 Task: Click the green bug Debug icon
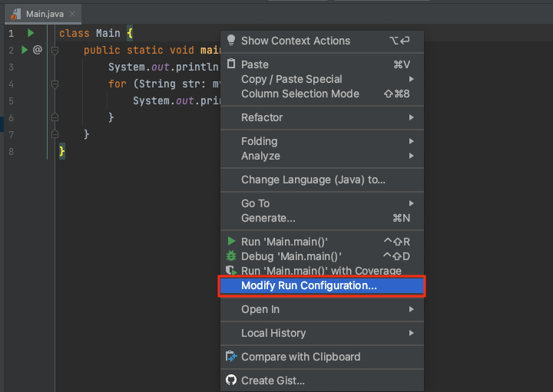click(x=231, y=255)
